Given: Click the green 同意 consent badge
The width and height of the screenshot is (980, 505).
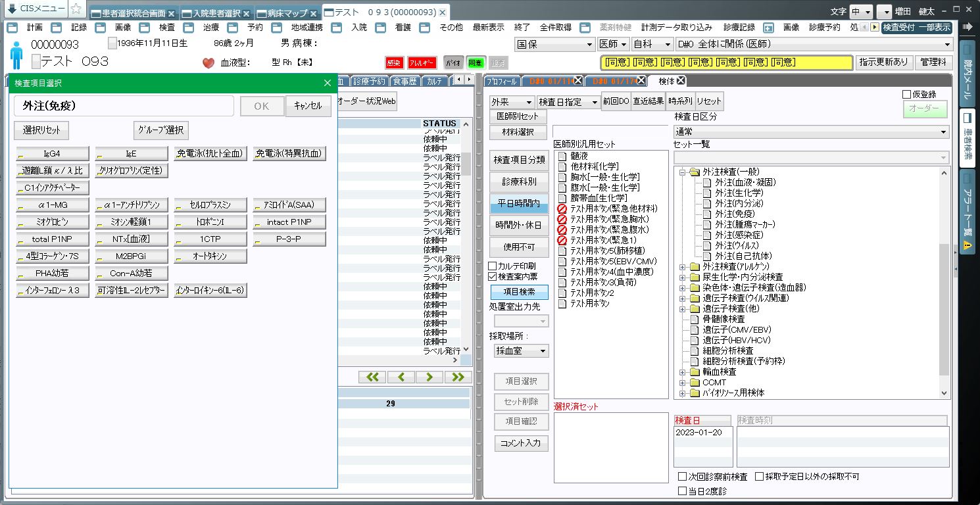Looking at the screenshot, I should 475,63.
